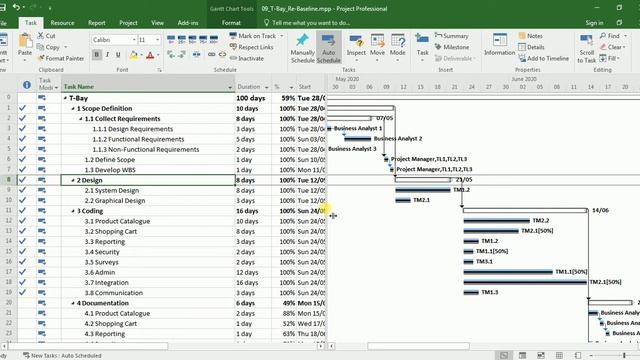The image size is (640, 360).
Task: Insert a Milestone
Action: click(x=452, y=47)
